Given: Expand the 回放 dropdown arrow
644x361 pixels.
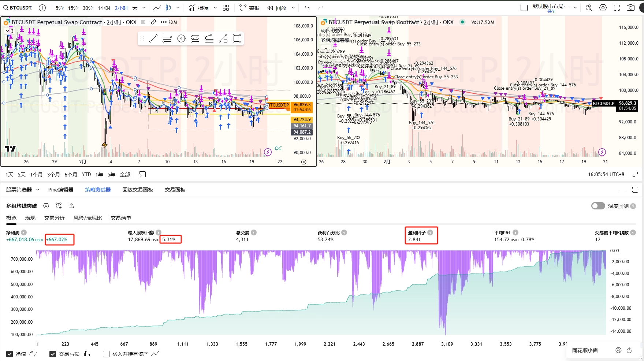Looking at the screenshot, I should [x=293, y=8].
